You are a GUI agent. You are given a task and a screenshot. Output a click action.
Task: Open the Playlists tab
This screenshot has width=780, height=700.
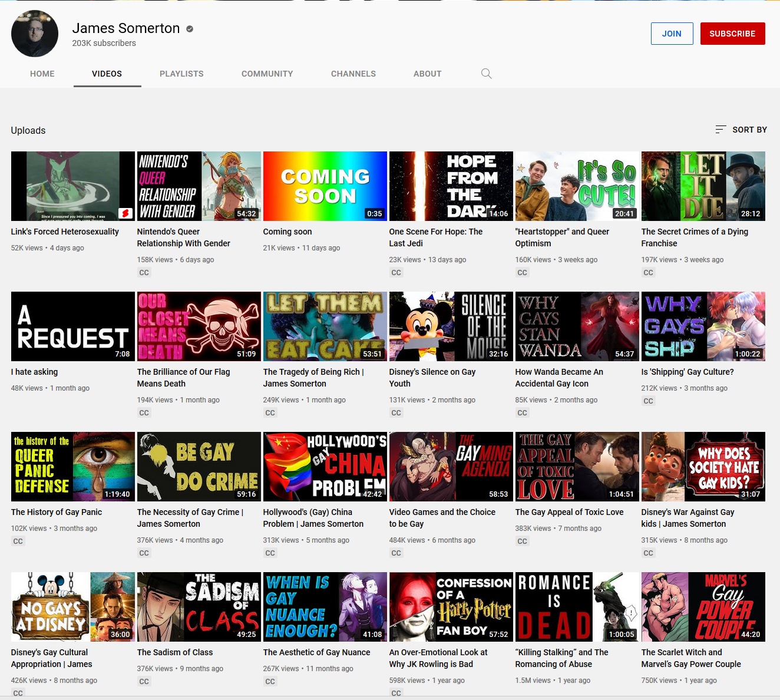point(181,74)
